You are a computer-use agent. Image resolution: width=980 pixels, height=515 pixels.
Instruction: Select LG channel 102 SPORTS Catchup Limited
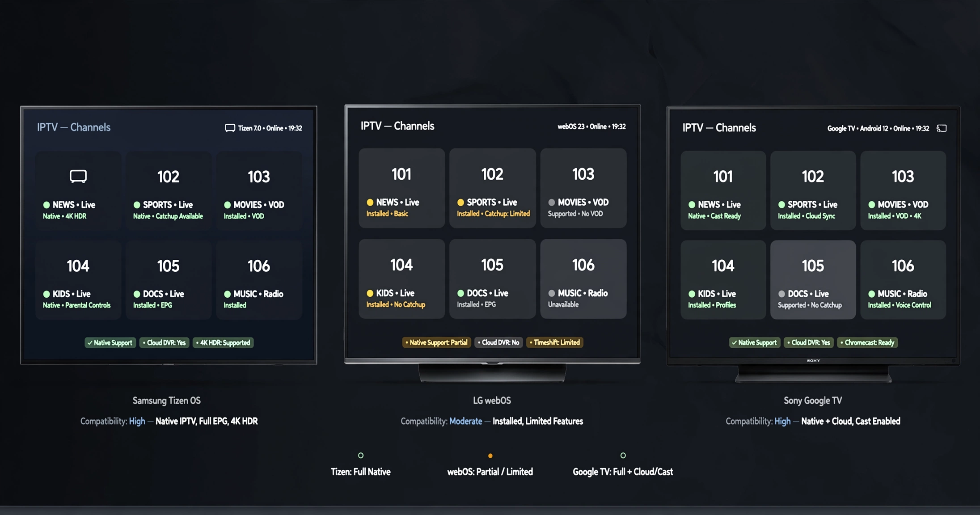pyautogui.click(x=492, y=188)
